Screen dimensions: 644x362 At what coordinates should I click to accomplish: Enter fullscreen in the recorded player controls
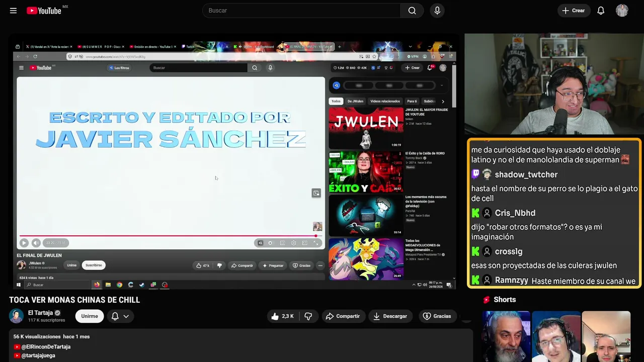[x=316, y=243]
